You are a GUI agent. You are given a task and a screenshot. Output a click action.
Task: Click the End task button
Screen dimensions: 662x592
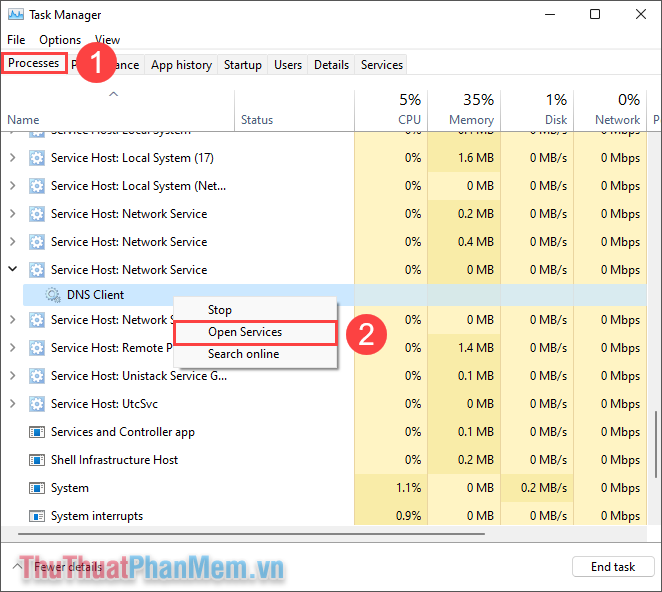[x=613, y=567]
